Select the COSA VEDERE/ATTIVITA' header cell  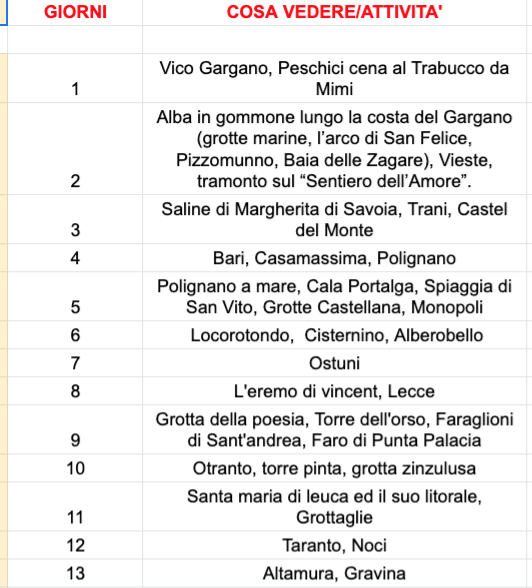pyautogui.click(x=334, y=12)
